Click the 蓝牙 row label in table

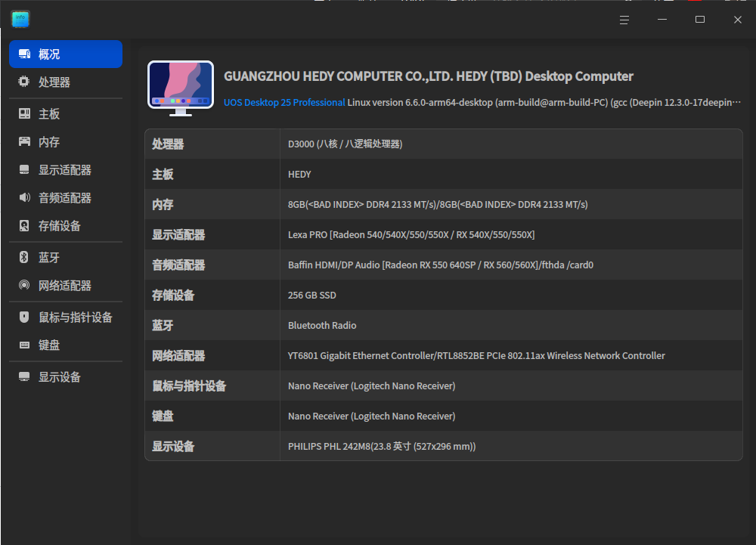163,326
